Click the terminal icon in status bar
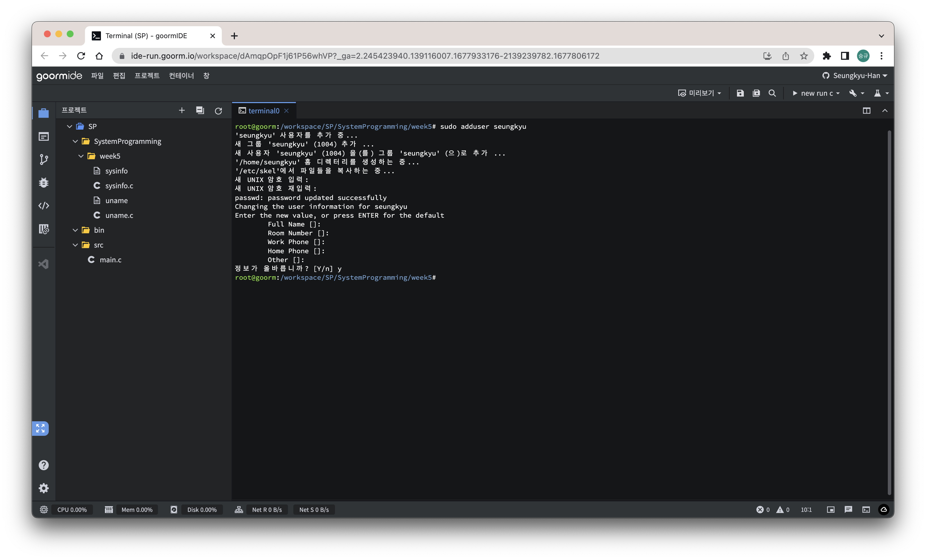The width and height of the screenshot is (926, 560). [866, 510]
